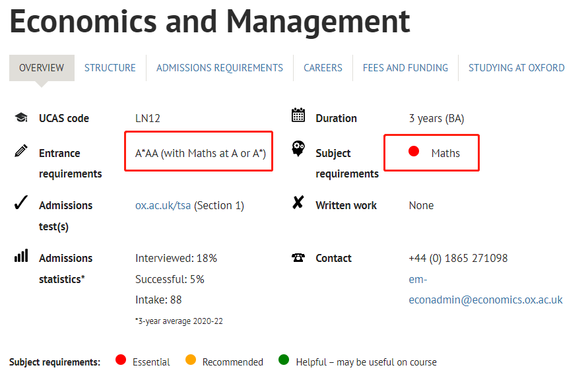Select the Studying at Oxford tab

tap(516, 68)
